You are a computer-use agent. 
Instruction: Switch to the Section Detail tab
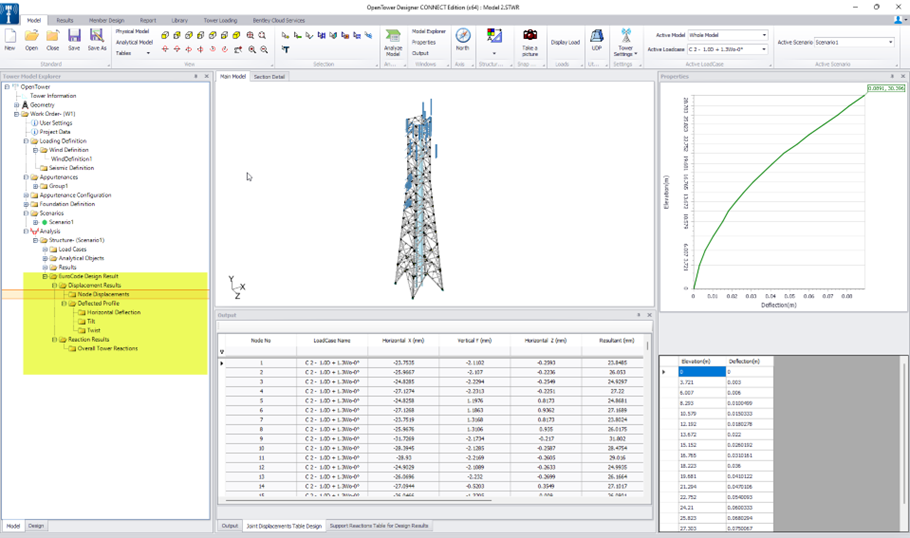pos(270,77)
